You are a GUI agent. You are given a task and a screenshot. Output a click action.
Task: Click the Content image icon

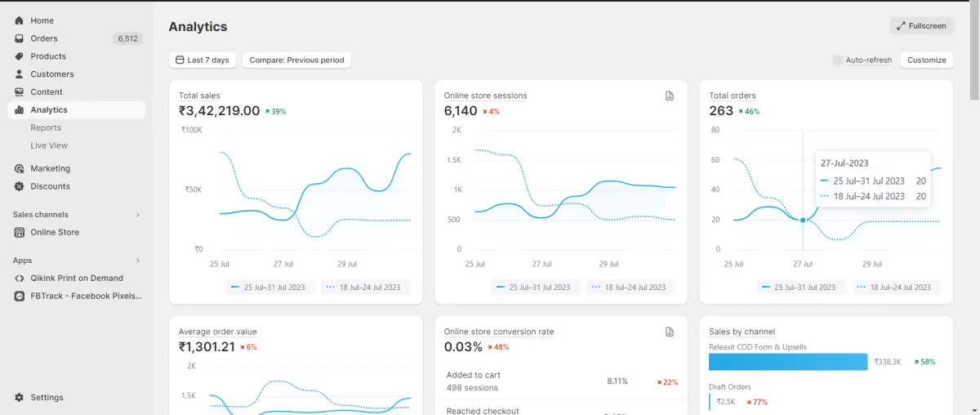tap(19, 92)
